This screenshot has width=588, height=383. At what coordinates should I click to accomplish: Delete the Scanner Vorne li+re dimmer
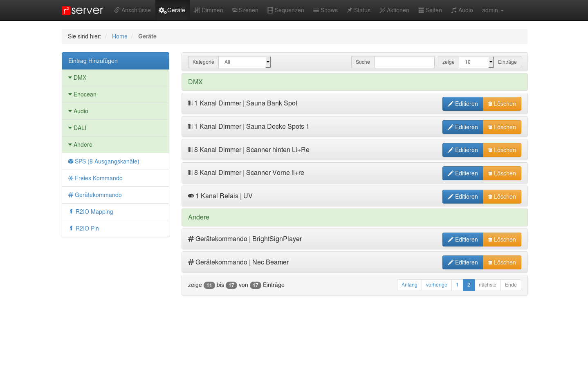coord(502,173)
